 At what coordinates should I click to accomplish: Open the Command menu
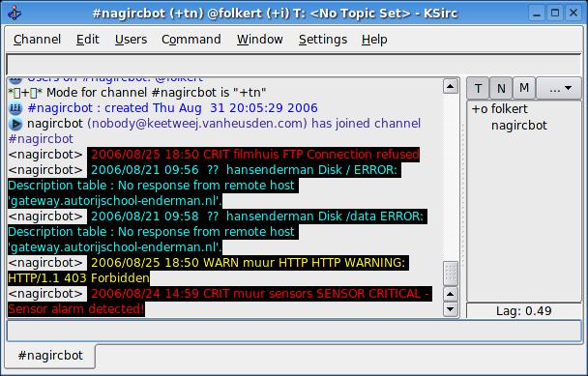tap(191, 40)
